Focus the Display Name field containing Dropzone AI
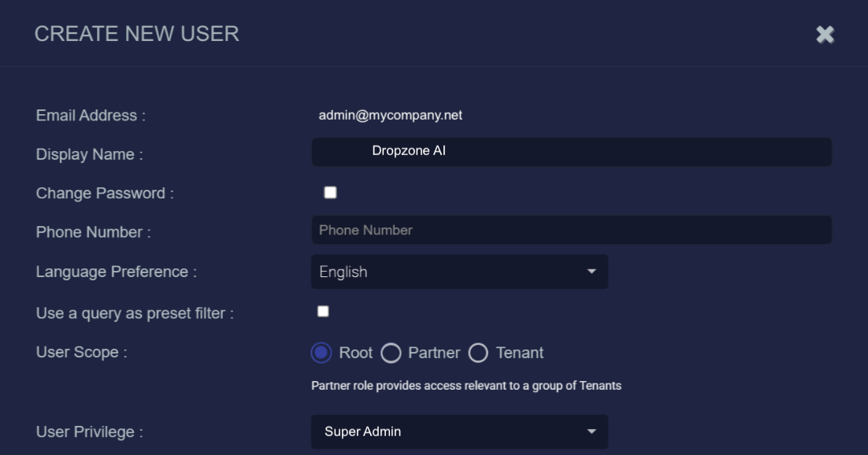The width and height of the screenshot is (868, 455). tap(571, 151)
